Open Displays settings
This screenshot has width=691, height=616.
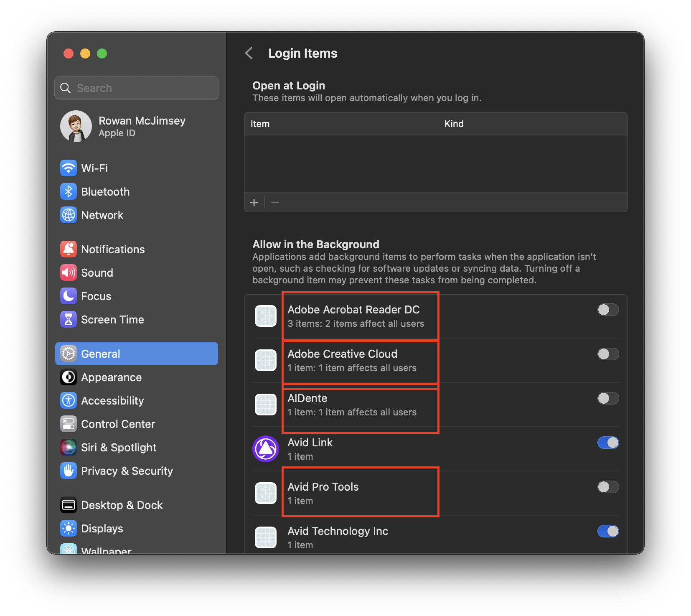click(137, 528)
